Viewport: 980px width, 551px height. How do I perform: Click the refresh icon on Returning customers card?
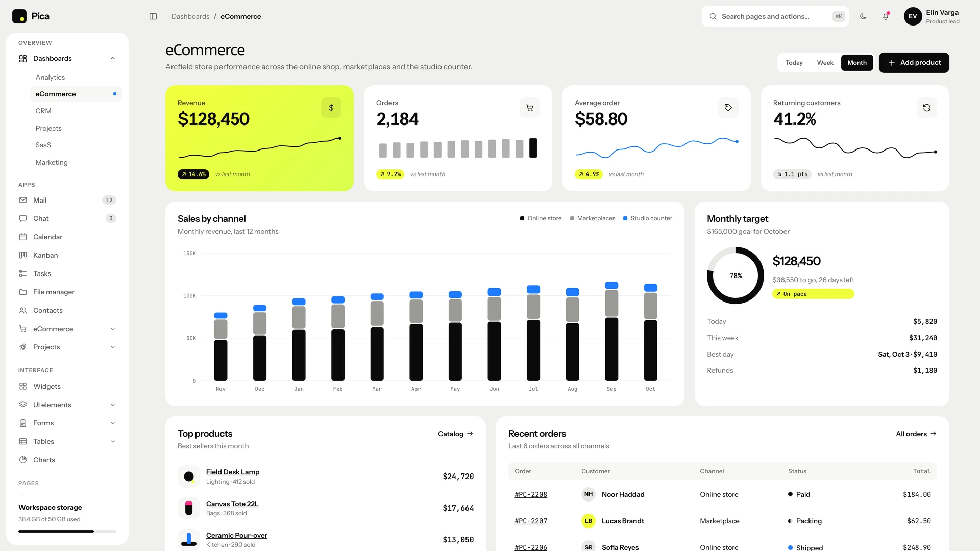927,108
